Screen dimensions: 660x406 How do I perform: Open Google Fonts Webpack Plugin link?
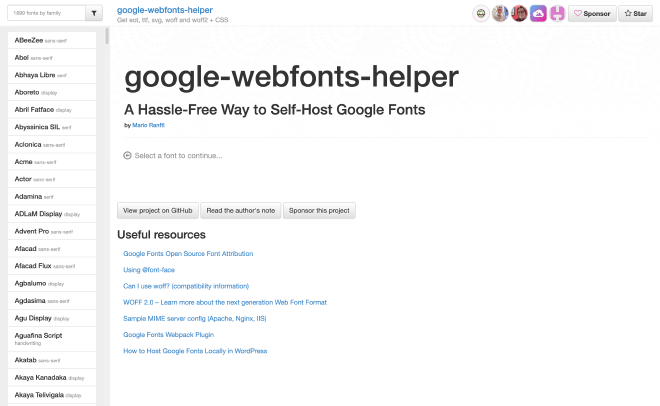pos(169,334)
